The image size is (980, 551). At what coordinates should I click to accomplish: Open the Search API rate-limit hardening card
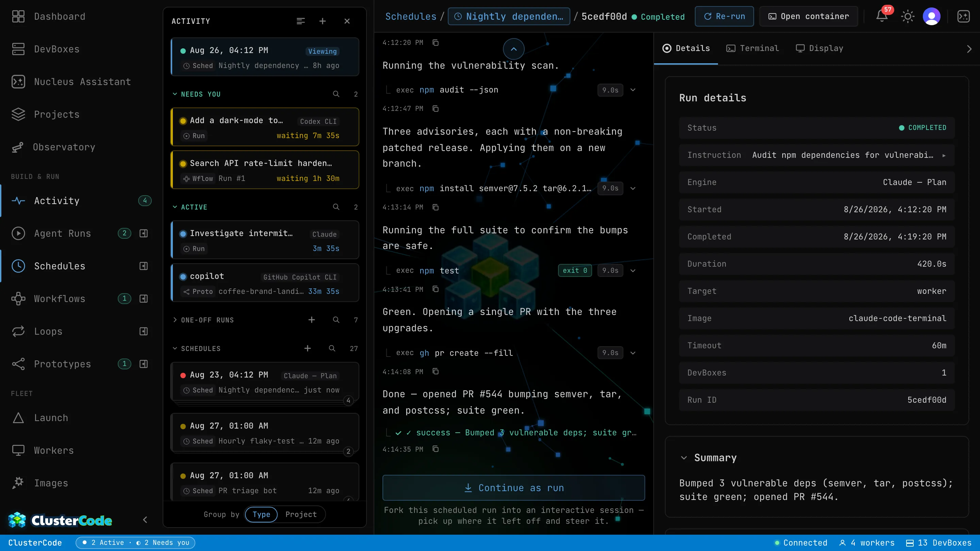point(265,170)
